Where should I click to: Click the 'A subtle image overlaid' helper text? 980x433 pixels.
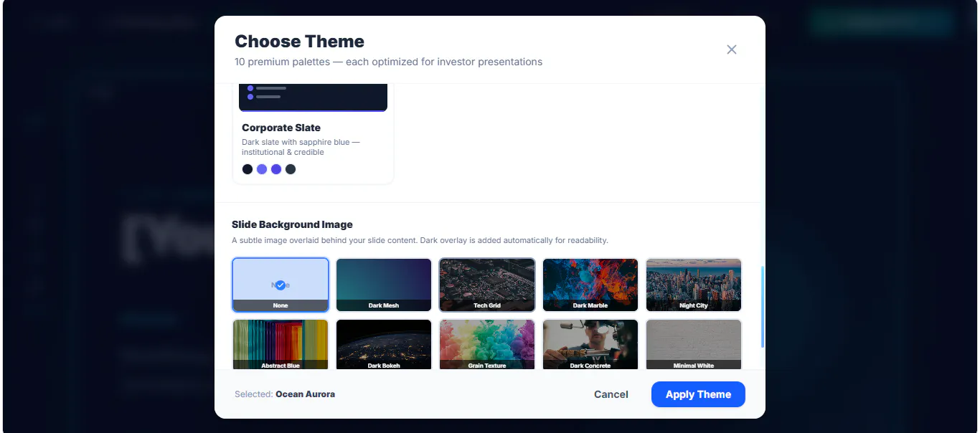pos(420,240)
